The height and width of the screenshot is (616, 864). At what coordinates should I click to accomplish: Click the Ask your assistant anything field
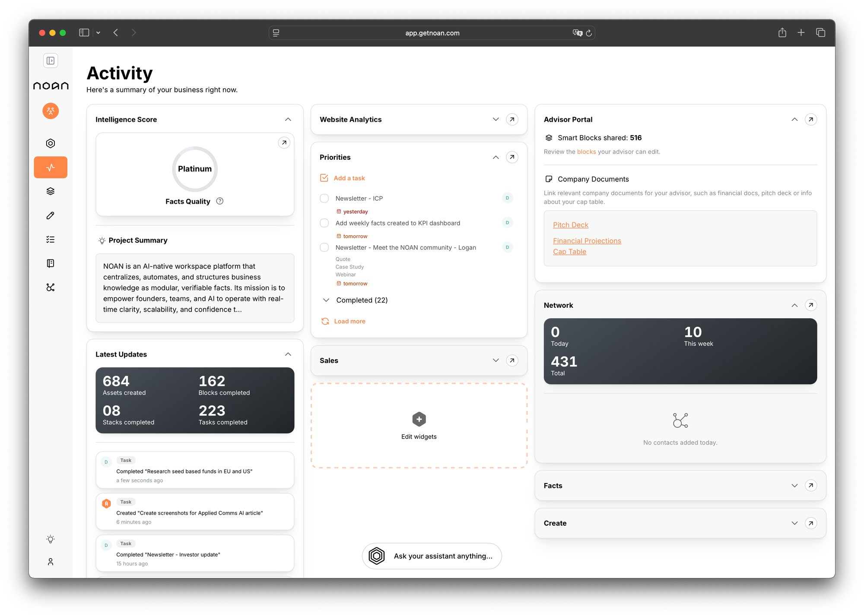pyautogui.click(x=442, y=556)
